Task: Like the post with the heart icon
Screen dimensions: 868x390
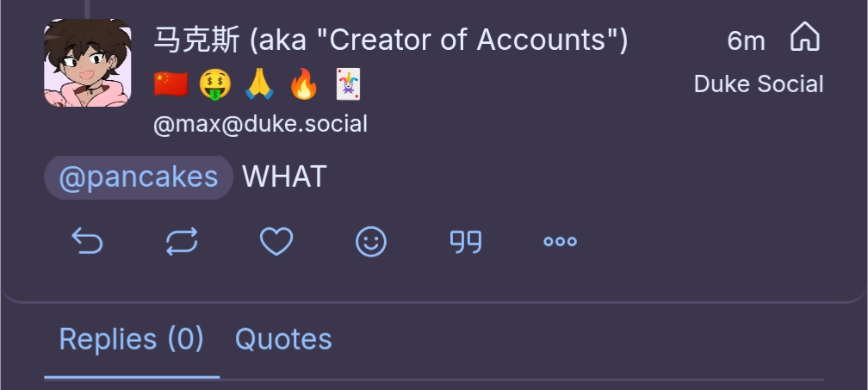Action: point(276,242)
